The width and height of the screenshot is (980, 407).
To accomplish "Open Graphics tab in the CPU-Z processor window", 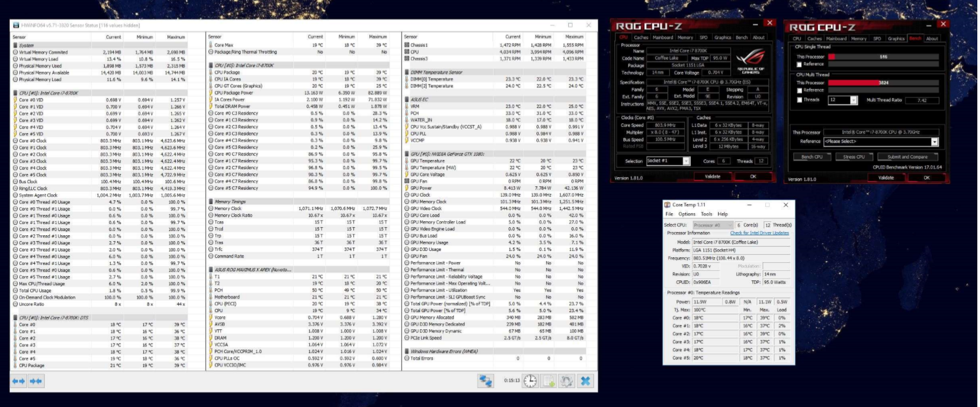I will pos(723,38).
